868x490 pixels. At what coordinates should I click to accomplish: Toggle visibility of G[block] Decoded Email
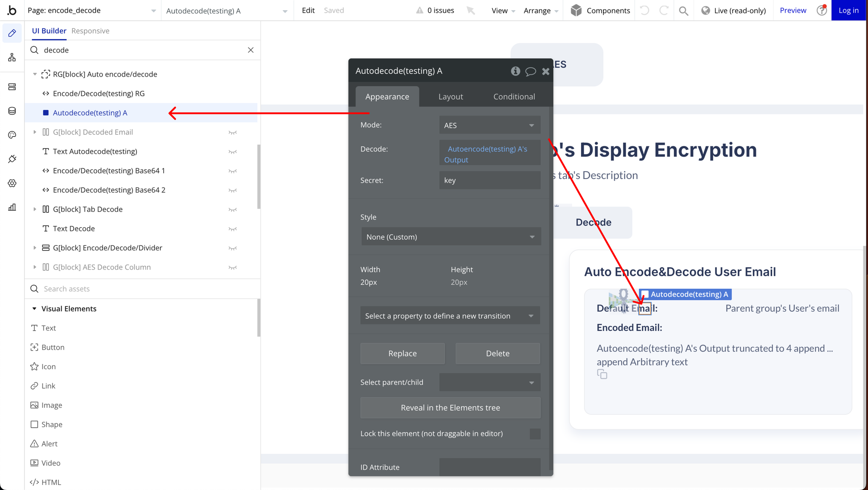tap(233, 132)
